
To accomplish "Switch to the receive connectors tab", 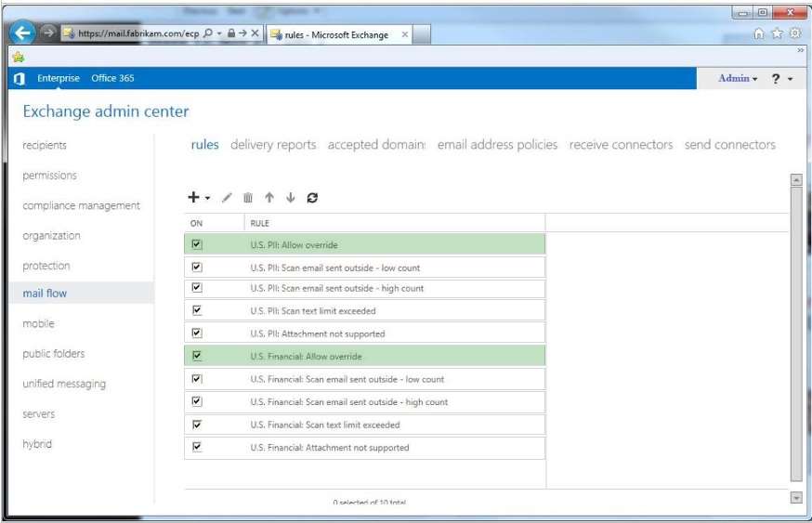I will tap(621, 145).
